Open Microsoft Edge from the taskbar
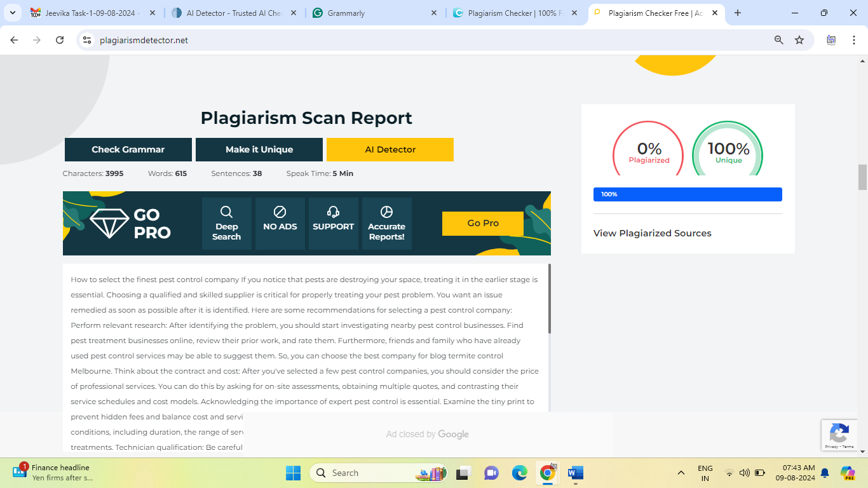Image resolution: width=868 pixels, height=488 pixels. tap(520, 473)
